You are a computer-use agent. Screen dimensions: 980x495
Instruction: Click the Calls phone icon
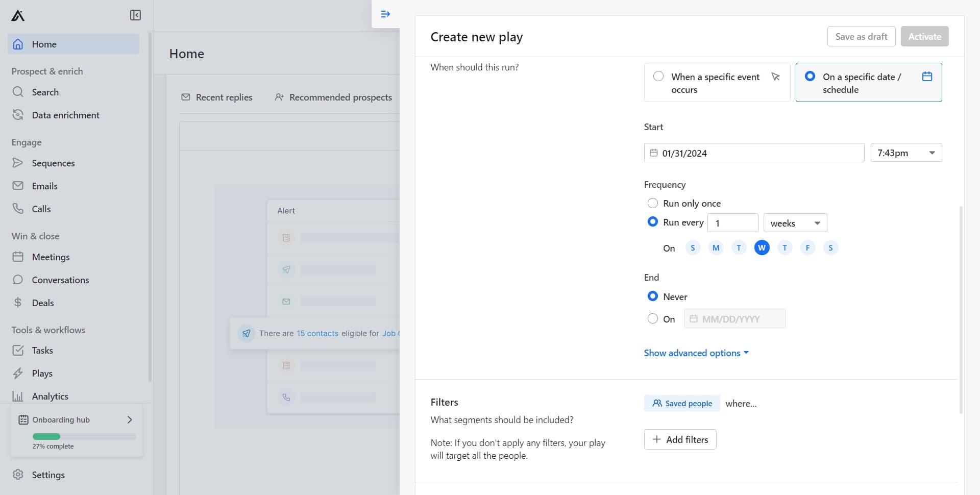(18, 209)
